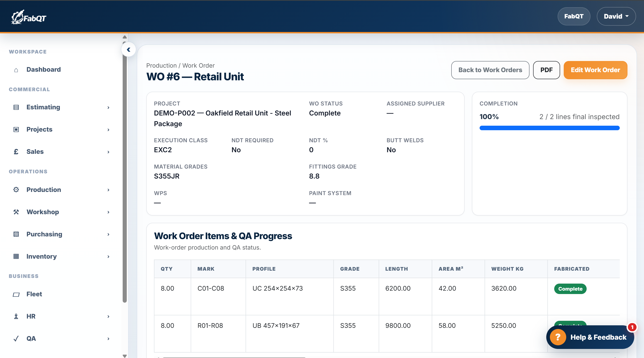644x358 pixels.
Task: Collapse the sidebar with the chevron button
Action: tap(129, 49)
